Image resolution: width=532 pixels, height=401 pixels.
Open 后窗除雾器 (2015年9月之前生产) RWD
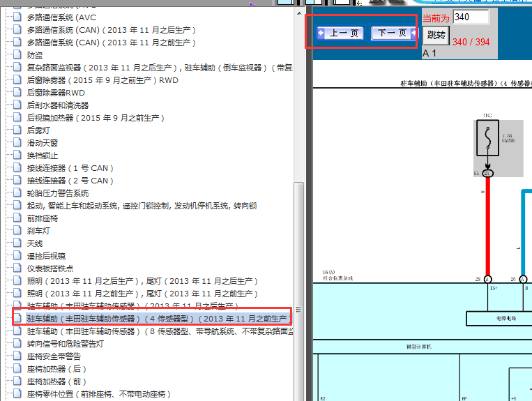point(102,80)
